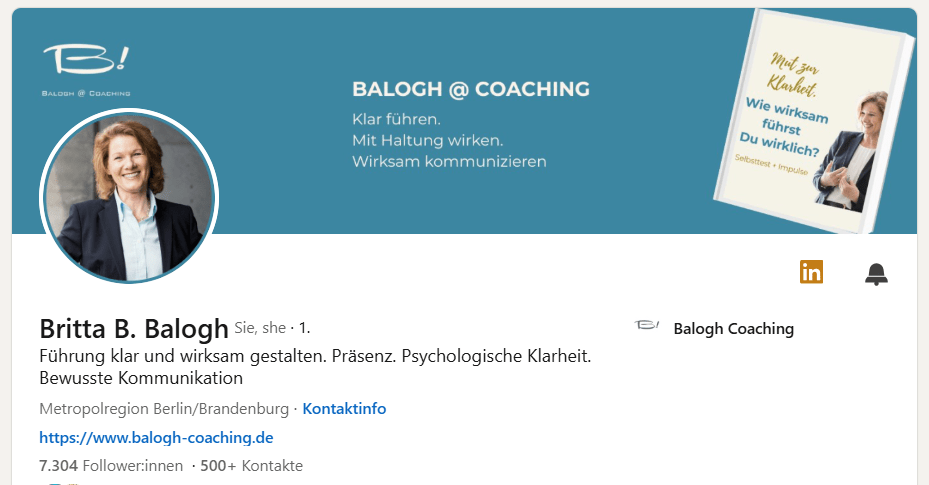Screen dimensions: 929x485
Task: Open the round profile photo
Action: click(x=129, y=196)
